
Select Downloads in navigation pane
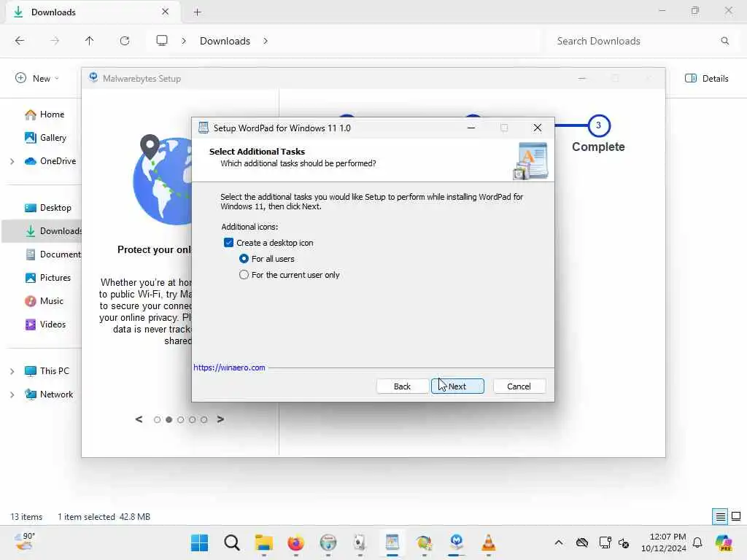pos(42,231)
